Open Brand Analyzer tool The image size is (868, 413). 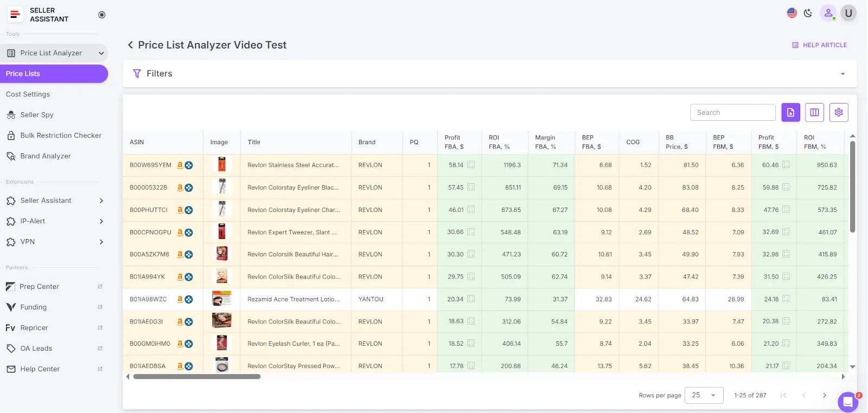pos(46,156)
